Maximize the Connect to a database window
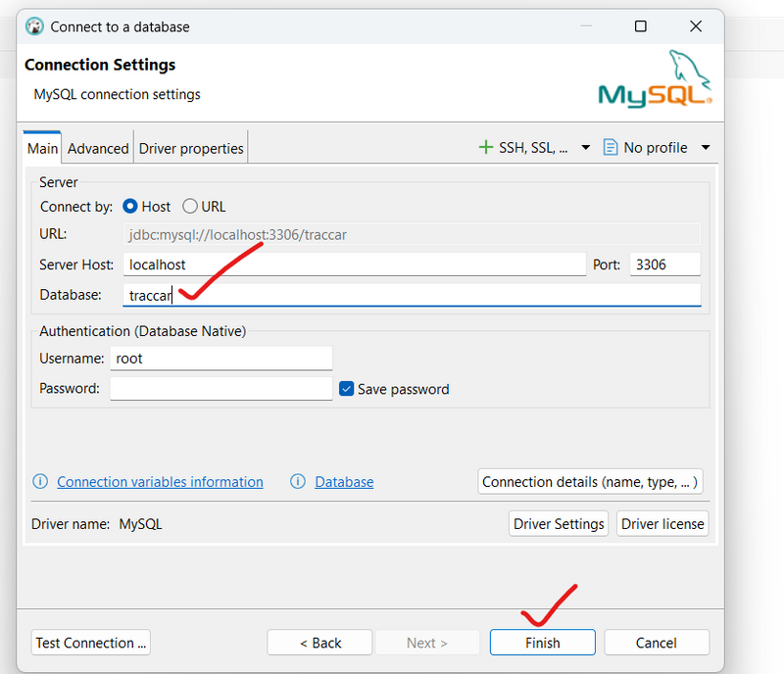The height and width of the screenshot is (674, 784). (x=641, y=26)
